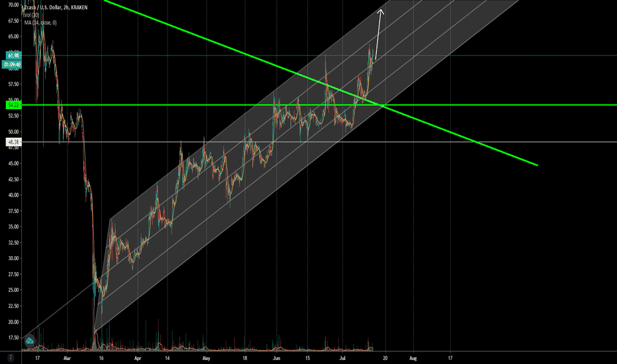Click the 45.00 price axis label
Screen dimensions: 617x364
pos(14,163)
